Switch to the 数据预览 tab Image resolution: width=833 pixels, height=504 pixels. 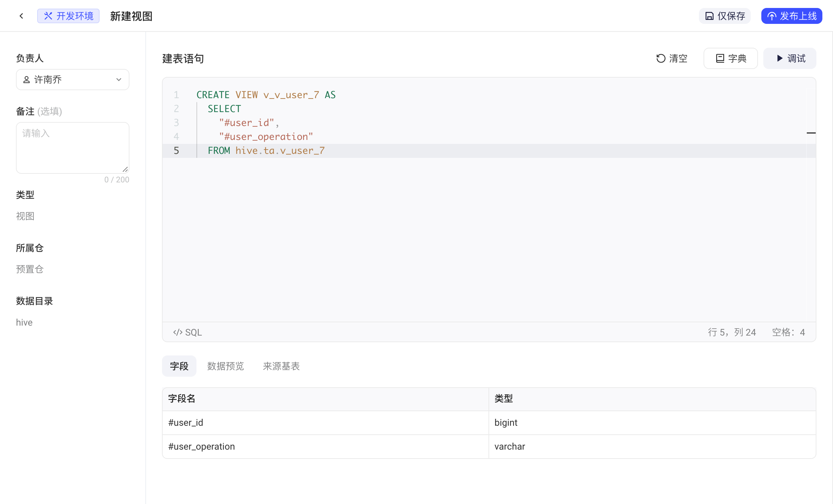(x=225, y=366)
